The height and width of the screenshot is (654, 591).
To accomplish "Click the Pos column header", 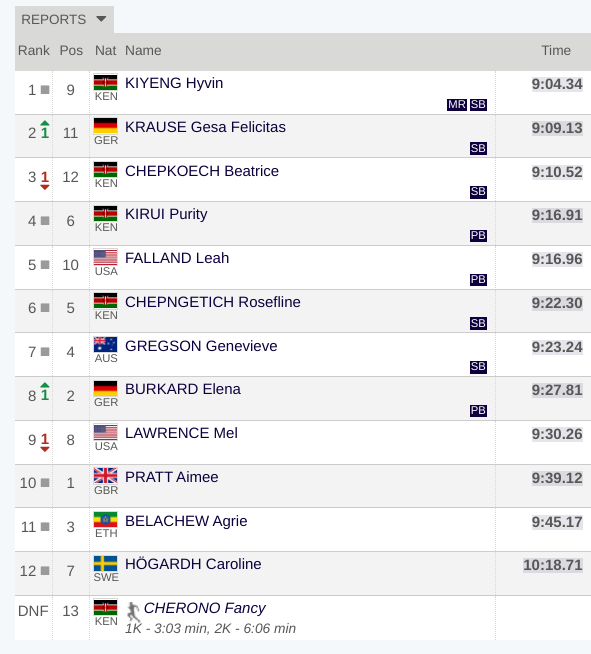I will click(x=71, y=50).
